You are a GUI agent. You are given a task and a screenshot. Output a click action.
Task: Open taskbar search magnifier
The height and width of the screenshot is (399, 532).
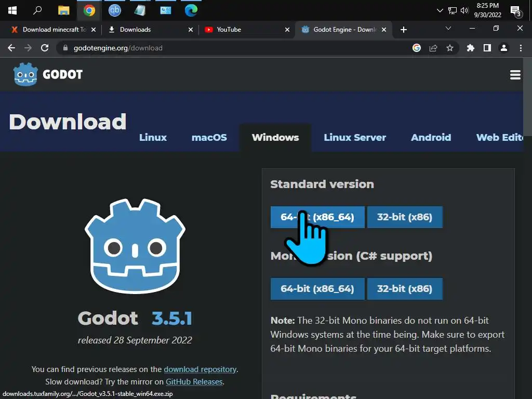[x=37, y=10]
